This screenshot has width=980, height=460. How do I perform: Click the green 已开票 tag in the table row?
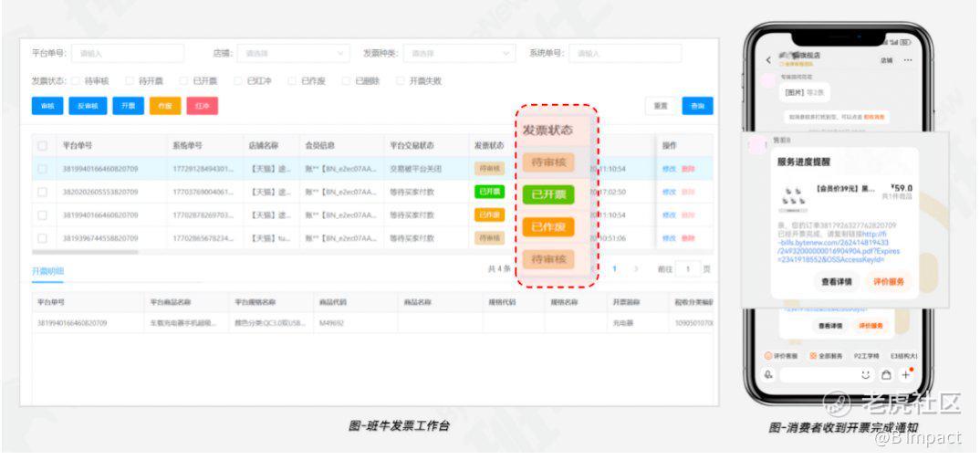[x=489, y=192]
